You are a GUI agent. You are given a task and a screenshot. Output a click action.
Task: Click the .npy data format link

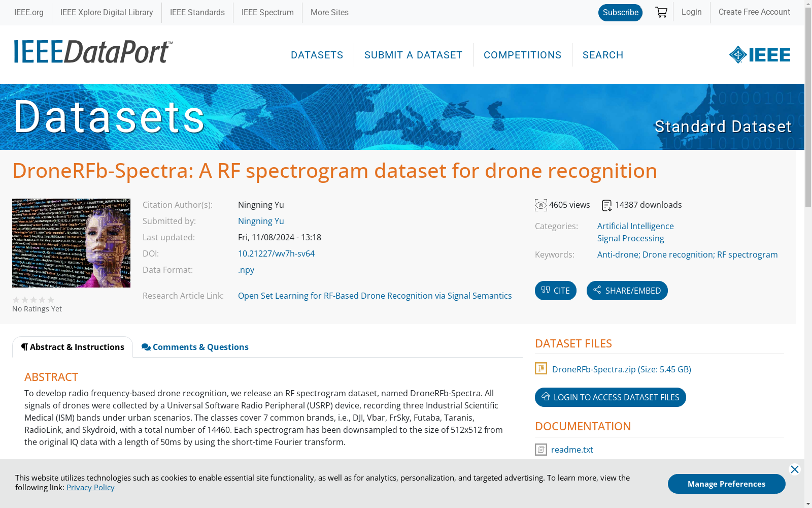[x=246, y=270]
